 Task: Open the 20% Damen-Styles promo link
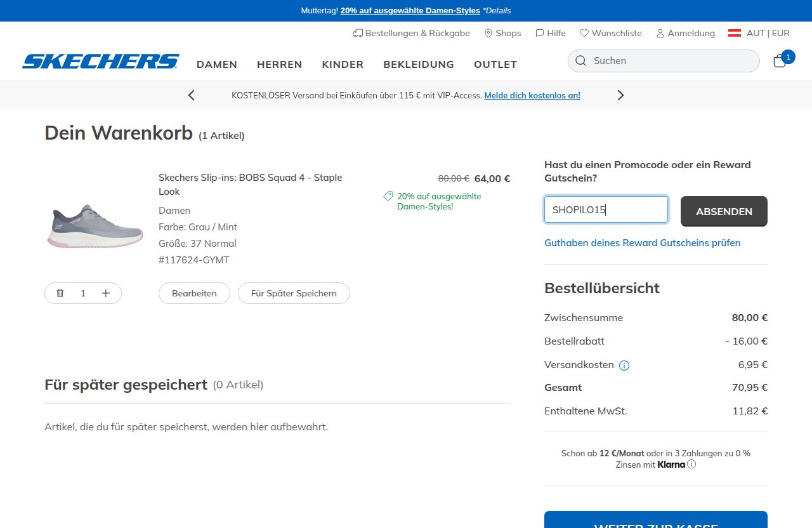point(410,11)
